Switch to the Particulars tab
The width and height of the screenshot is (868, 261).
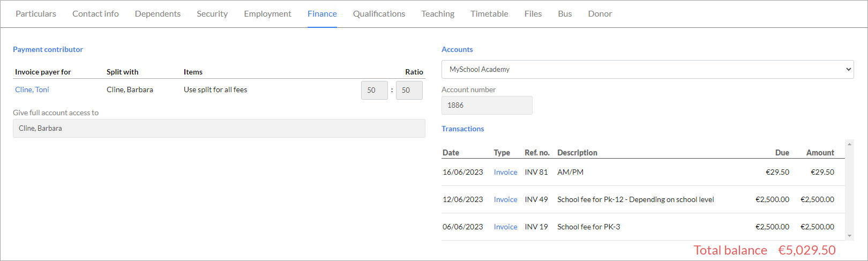tap(36, 14)
